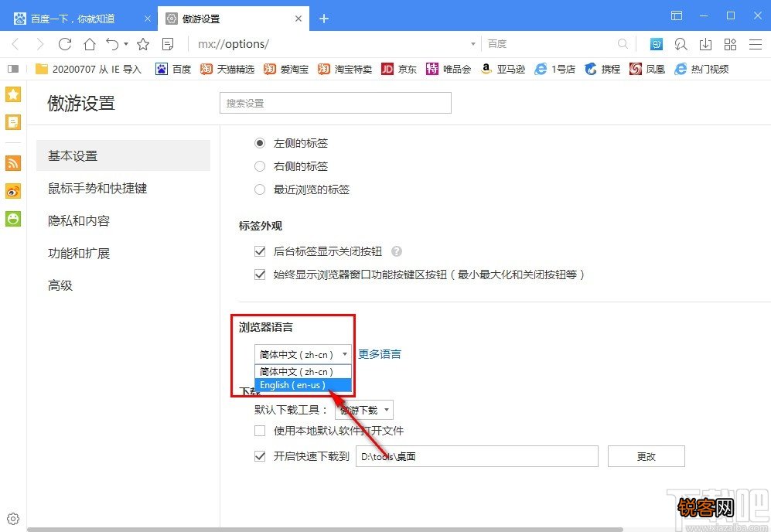Screen dimensions: 771x532
Task: Open the RSS feed sidebar icon
Action: click(13, 162)
